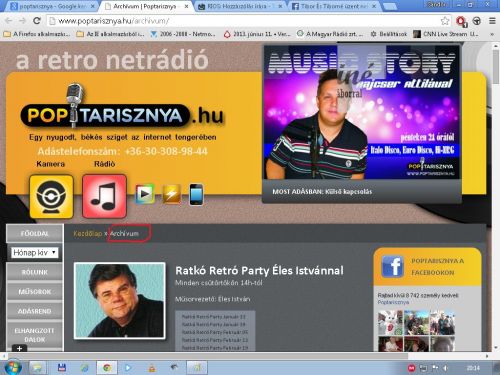
Task: Open the ELHANGZOTT DALOK menu item
Action: [34, 335]
